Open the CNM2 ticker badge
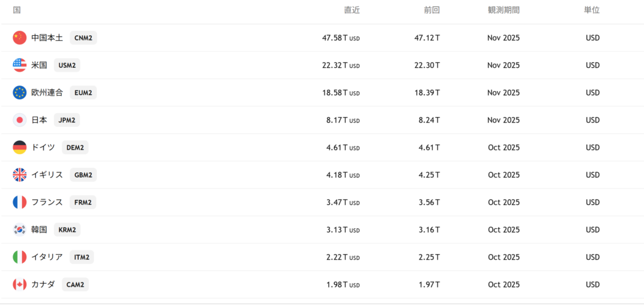The image size is (644, 305). pos(83,38)
